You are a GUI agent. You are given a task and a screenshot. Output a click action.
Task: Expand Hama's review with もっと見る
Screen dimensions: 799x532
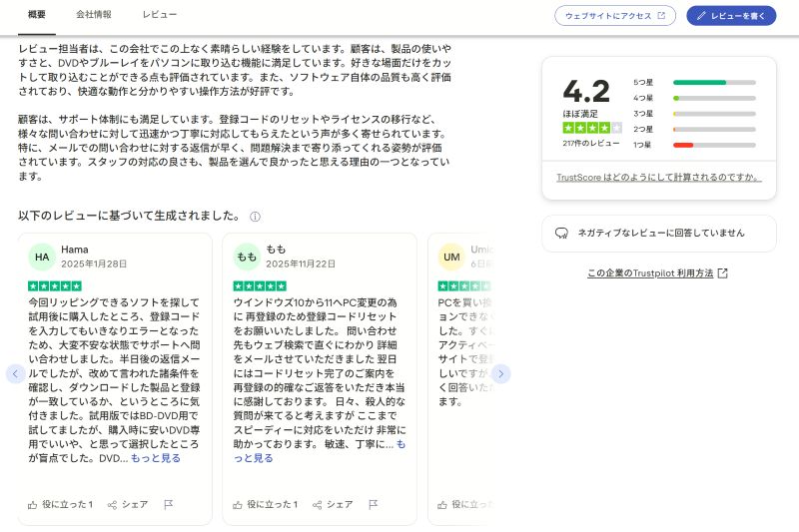tap(156, 458)
